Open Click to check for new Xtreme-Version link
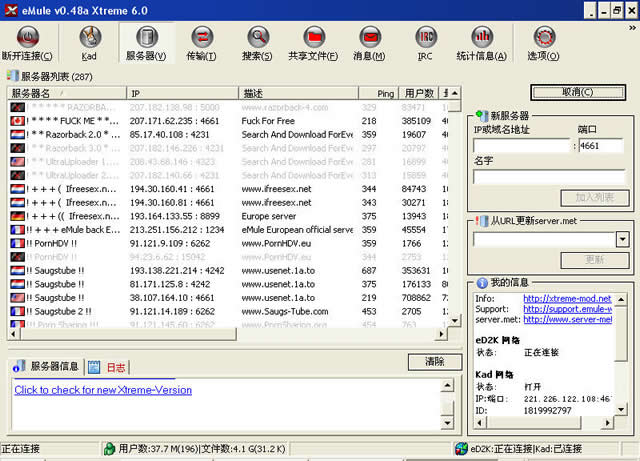This screenshot has height=461, width=640. click(103, 390)
